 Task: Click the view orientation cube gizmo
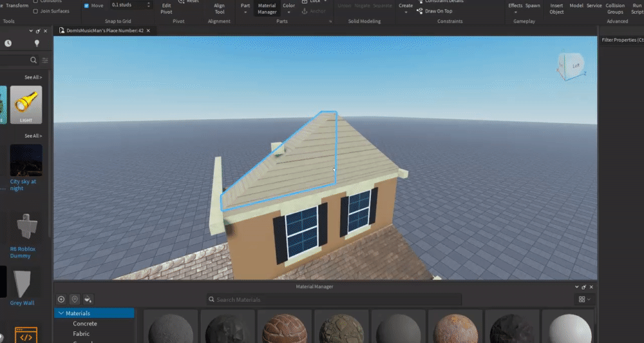point(571,66)
